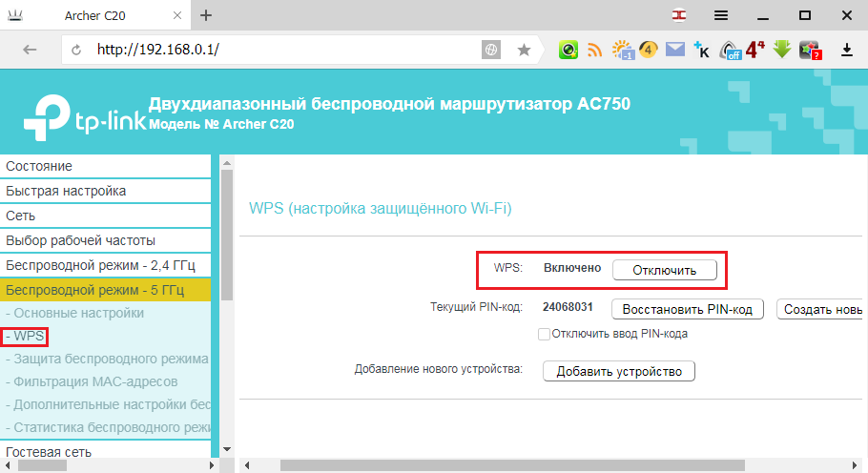Screen dimensions: 868x473
Task: Select 'Фильтрация MAC-адресов' submenu item
Action: tap(92, 381)
